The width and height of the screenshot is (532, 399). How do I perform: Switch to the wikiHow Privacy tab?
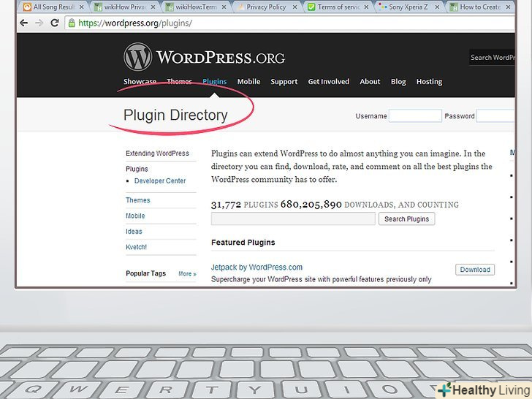tap(124, 7)
